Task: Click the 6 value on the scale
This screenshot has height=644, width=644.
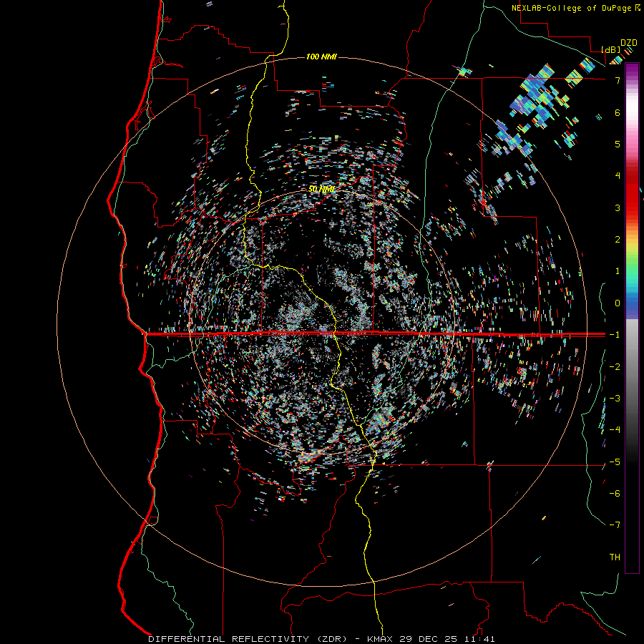Action: tap(618, 112)
